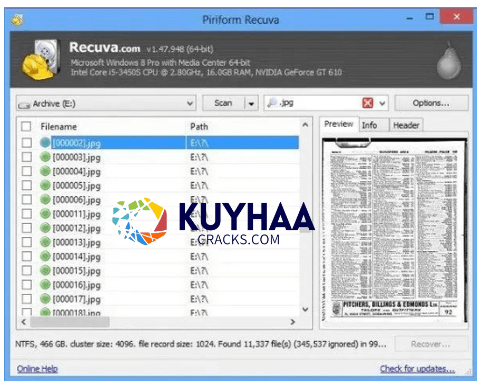Maximize the Piriform Recuva window

tap(430, 17)
